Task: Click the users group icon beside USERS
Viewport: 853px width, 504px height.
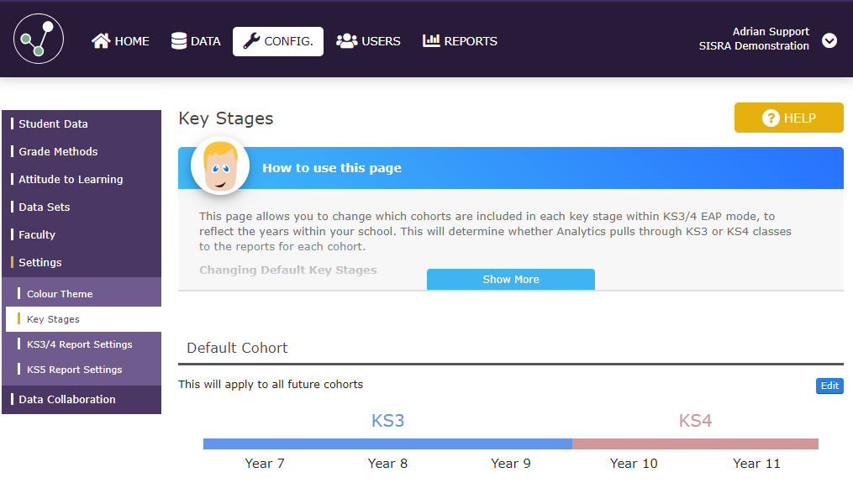Action: (347, 40)
